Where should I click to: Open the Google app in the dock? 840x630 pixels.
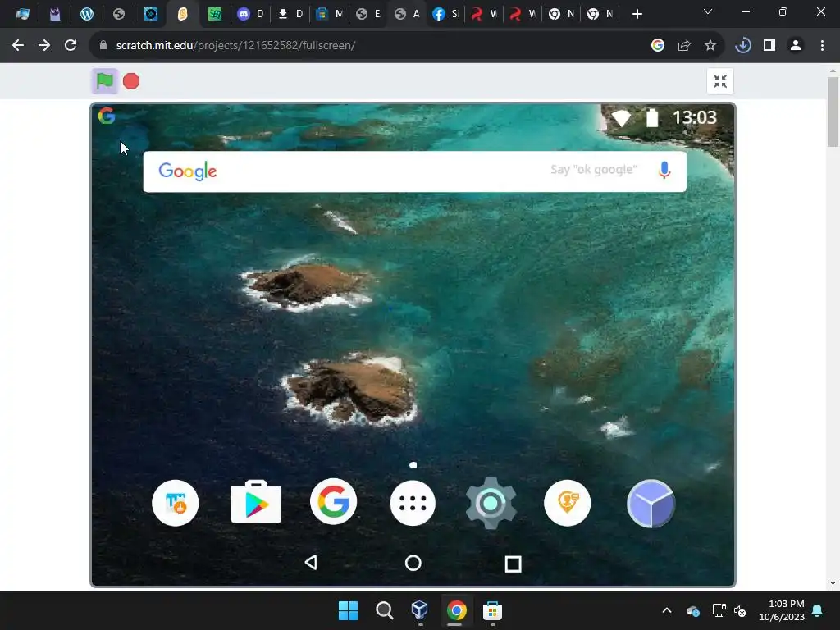333,502
